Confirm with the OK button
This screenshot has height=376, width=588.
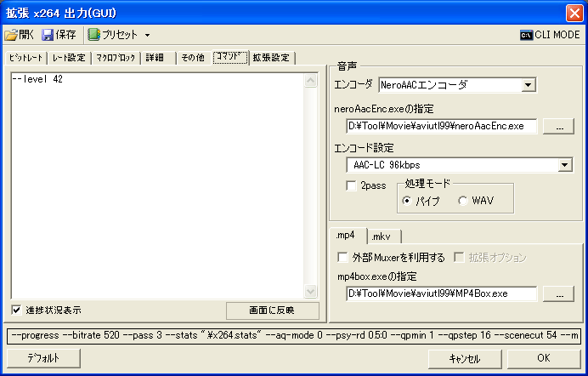544,359
